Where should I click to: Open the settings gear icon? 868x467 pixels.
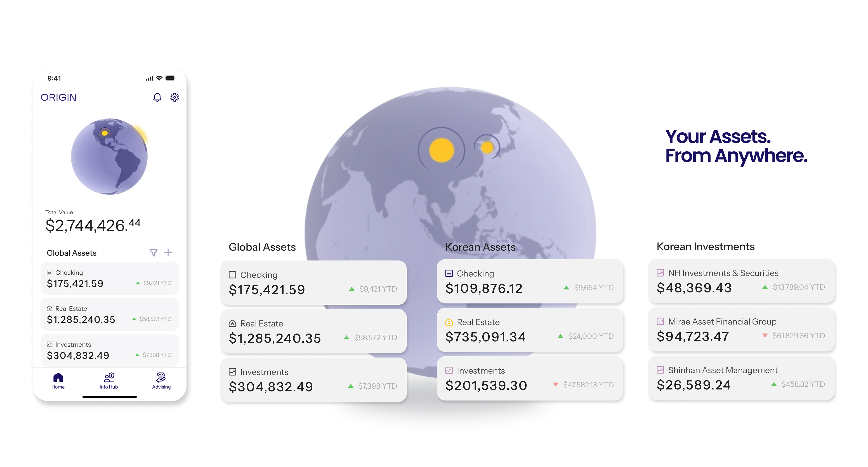pyautogui.click(x=174, y=97)
